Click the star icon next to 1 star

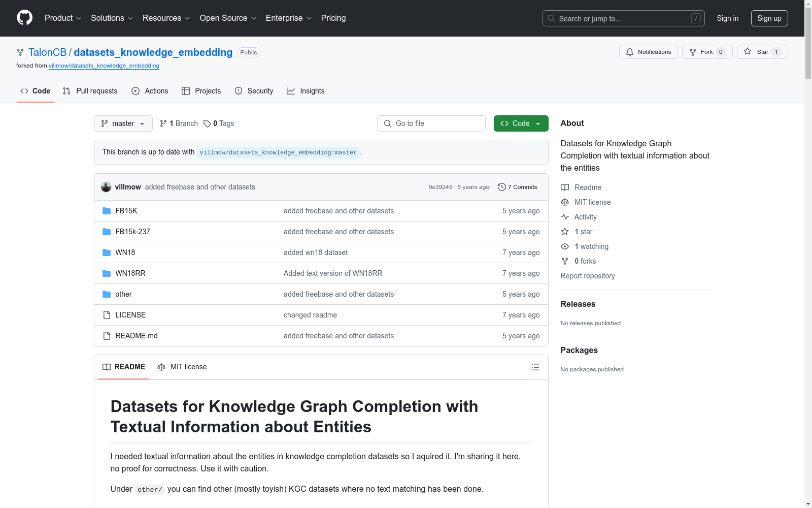pos(565,232)
